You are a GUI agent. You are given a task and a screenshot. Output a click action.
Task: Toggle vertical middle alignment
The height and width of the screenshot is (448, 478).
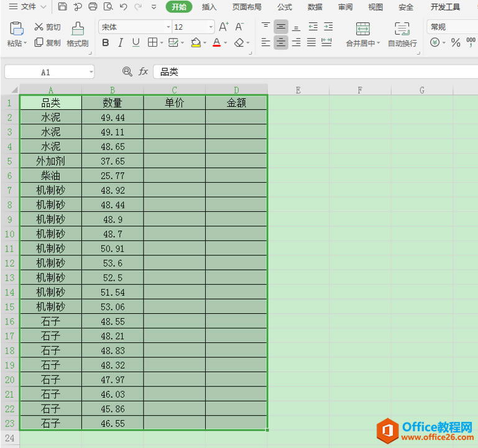pyautogui.click(x=281, y=27)
